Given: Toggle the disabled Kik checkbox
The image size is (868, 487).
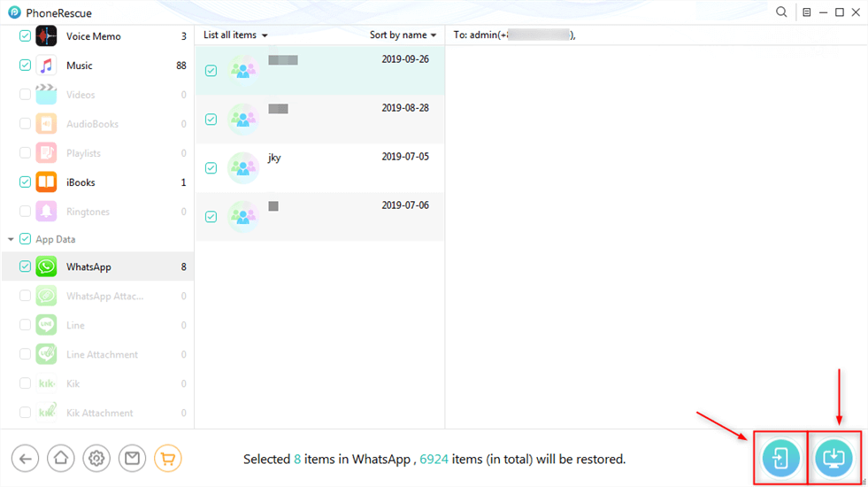Looking at the screenshot, I should point(25,383).
